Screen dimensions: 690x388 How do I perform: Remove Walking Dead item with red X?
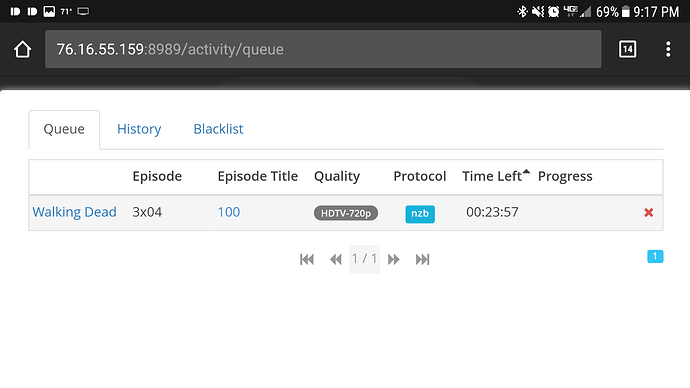[648, 213]
